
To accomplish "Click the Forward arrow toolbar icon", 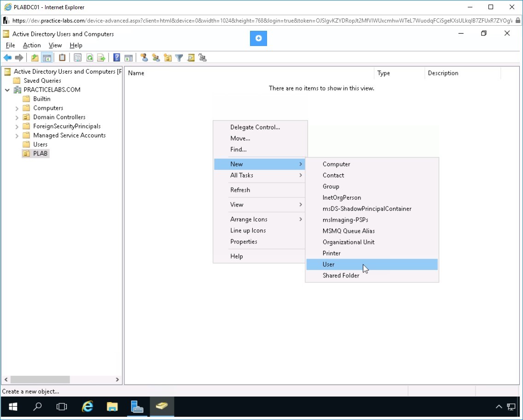I will pyautogui.click(x=19, y=58).
